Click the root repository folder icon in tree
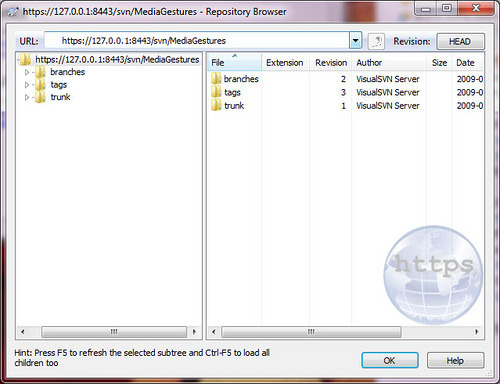Viewport: 500px width, 384px height. tap(25, 60)
